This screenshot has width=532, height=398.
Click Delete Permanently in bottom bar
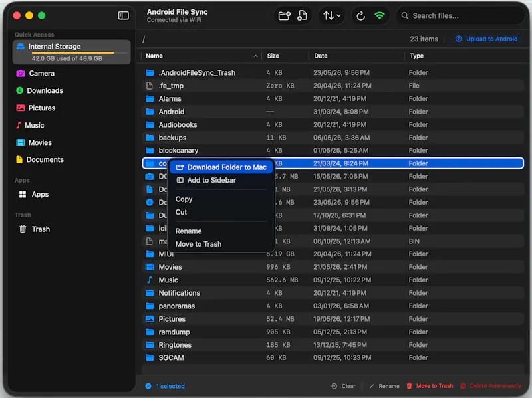(x=491, y=386)
